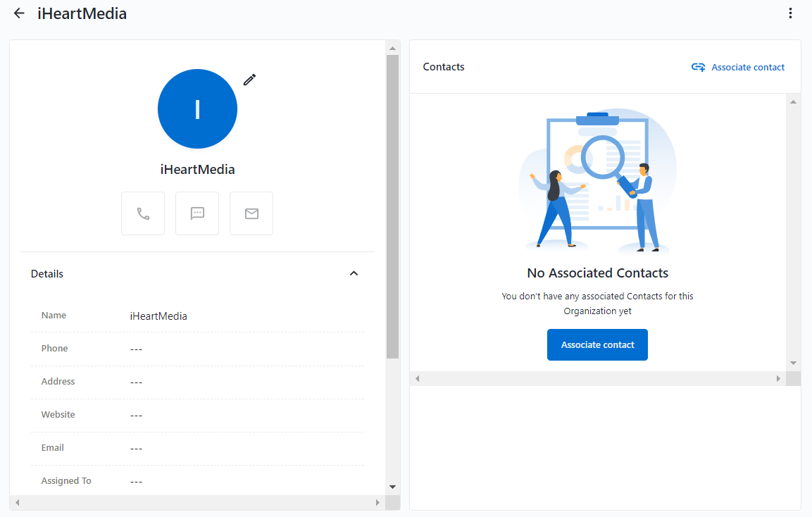
Task: Click the Name value iHeartMedia
Action: pyautogui.click(x=158, y=316)
